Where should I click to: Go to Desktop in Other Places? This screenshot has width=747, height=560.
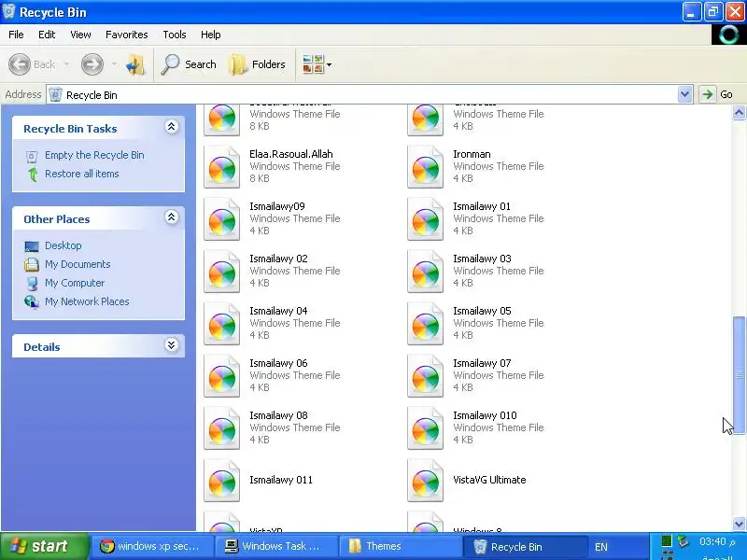(x=63, y=245)
